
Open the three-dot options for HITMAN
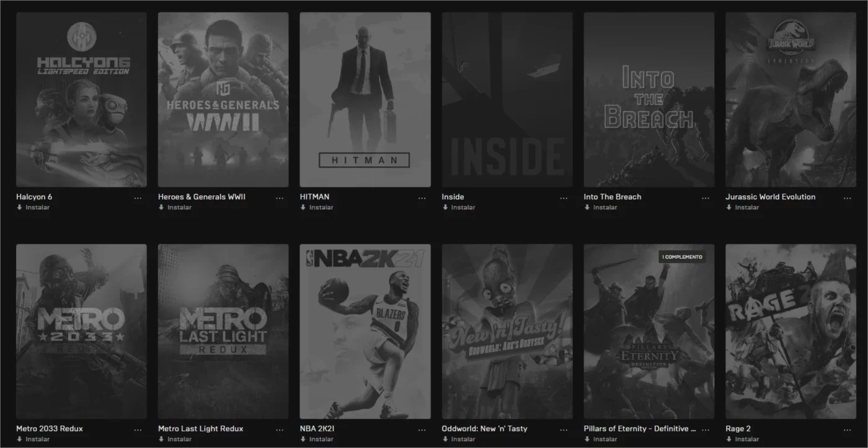[x=422, y=198]
